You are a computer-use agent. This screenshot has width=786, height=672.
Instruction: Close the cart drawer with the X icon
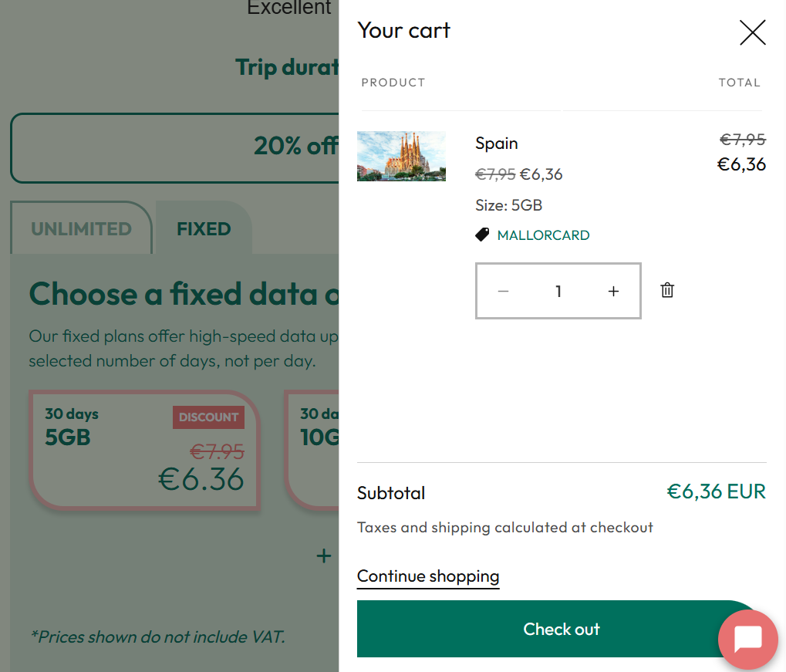pyautogui.click(x=752, y=32)
